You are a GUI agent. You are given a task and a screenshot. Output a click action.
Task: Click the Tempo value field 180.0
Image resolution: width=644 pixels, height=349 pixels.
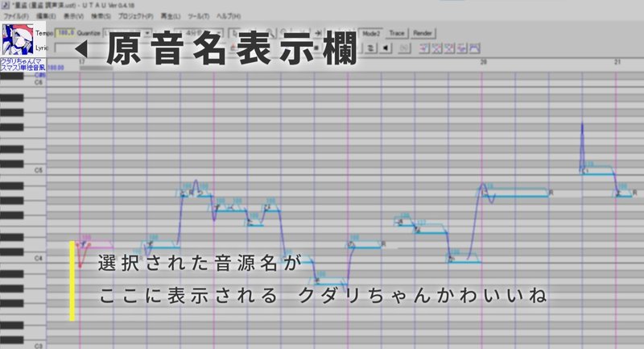pyautogui.click(x=65, y=32)
